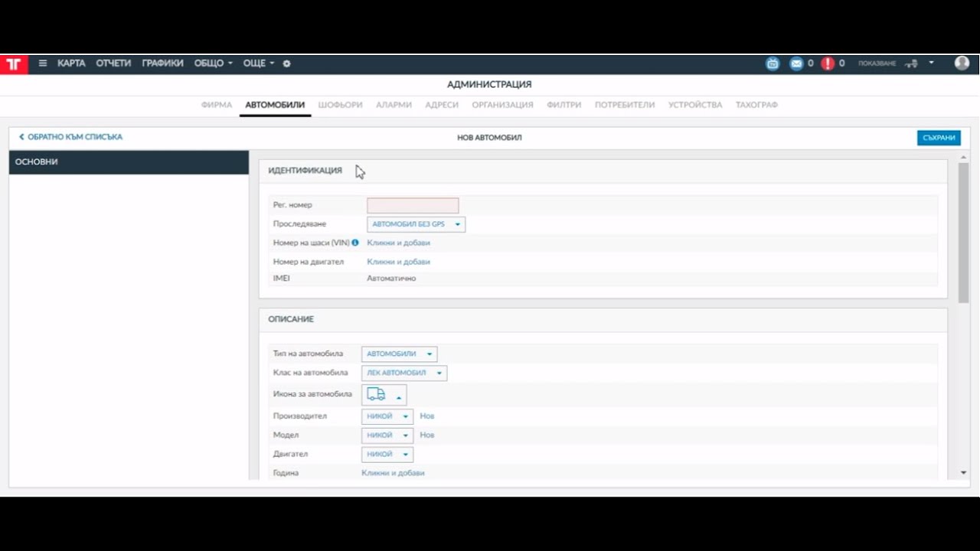
Task: Click 'Нов' link next to Производител
Action: [x=427, y=416]
